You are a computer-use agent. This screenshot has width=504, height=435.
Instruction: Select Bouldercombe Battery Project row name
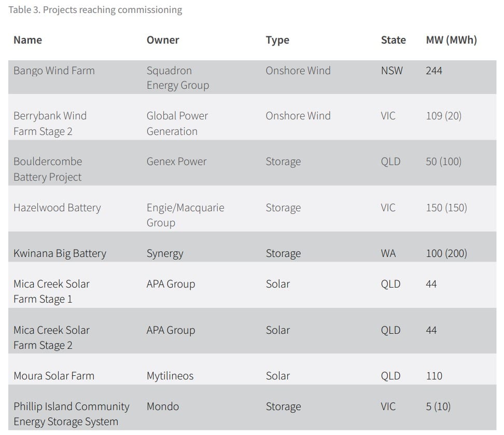click(48, 169)
